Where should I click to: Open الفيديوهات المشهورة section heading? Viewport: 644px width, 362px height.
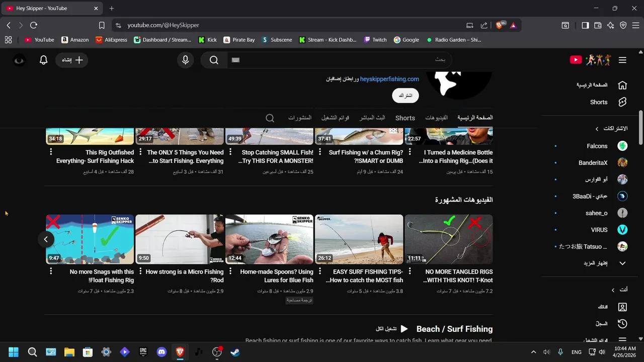[x=464, y=200]
